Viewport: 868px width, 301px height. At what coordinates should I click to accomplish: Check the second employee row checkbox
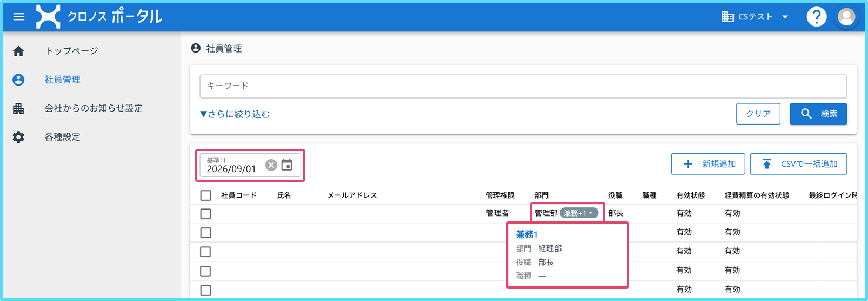205,233
